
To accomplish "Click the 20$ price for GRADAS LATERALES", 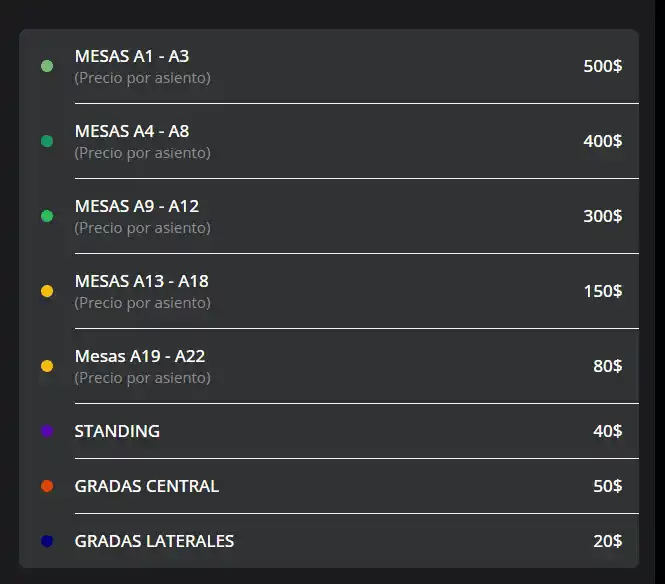I will click(607, 541).
